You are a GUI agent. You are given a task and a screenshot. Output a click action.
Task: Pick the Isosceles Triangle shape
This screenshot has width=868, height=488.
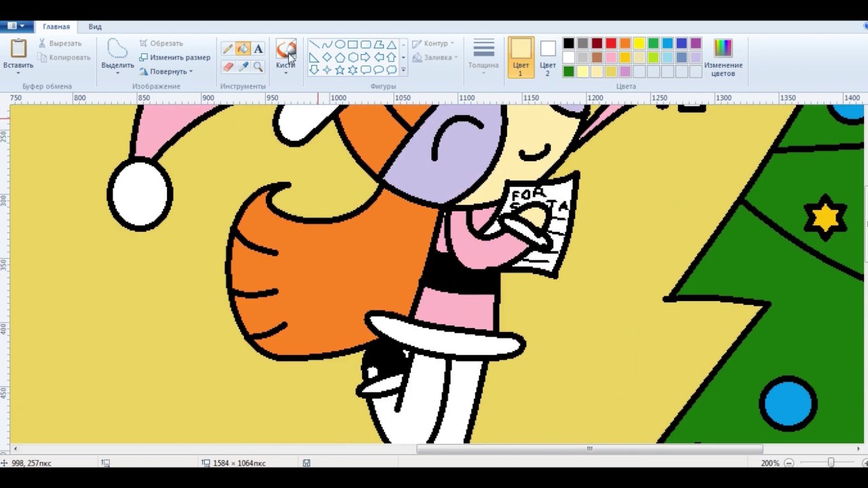391,45
